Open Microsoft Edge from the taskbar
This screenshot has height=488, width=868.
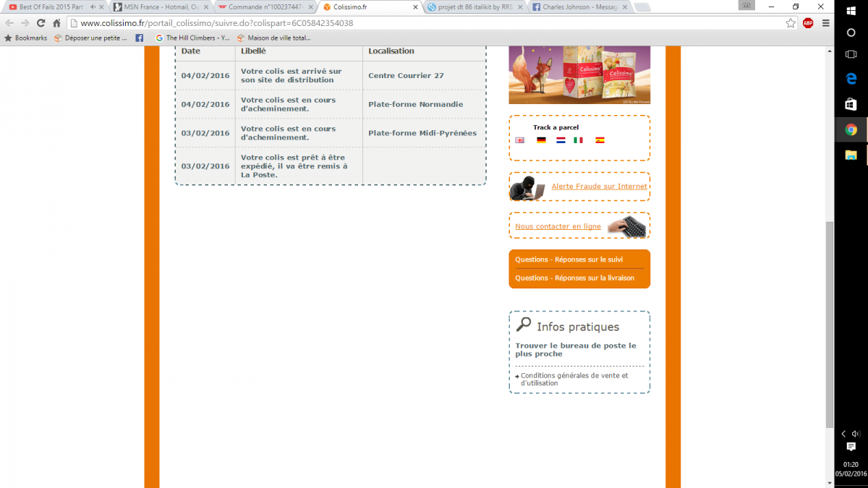point(851,79)
